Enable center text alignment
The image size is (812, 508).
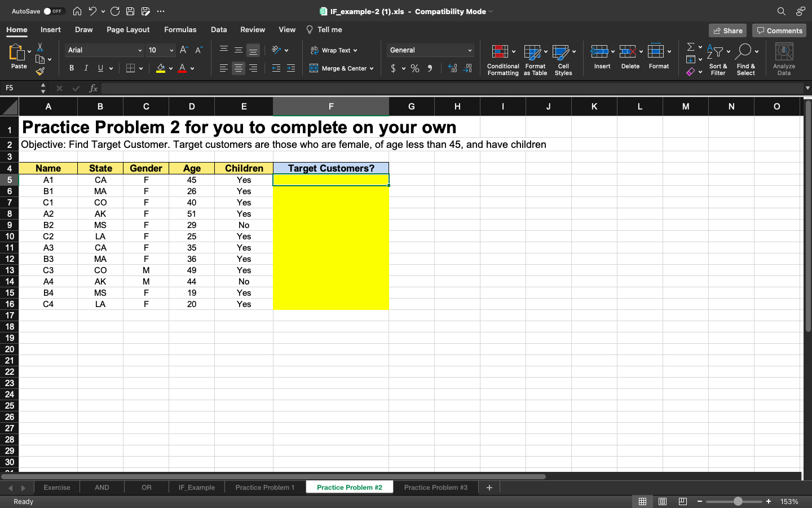[x=238, y=68]
